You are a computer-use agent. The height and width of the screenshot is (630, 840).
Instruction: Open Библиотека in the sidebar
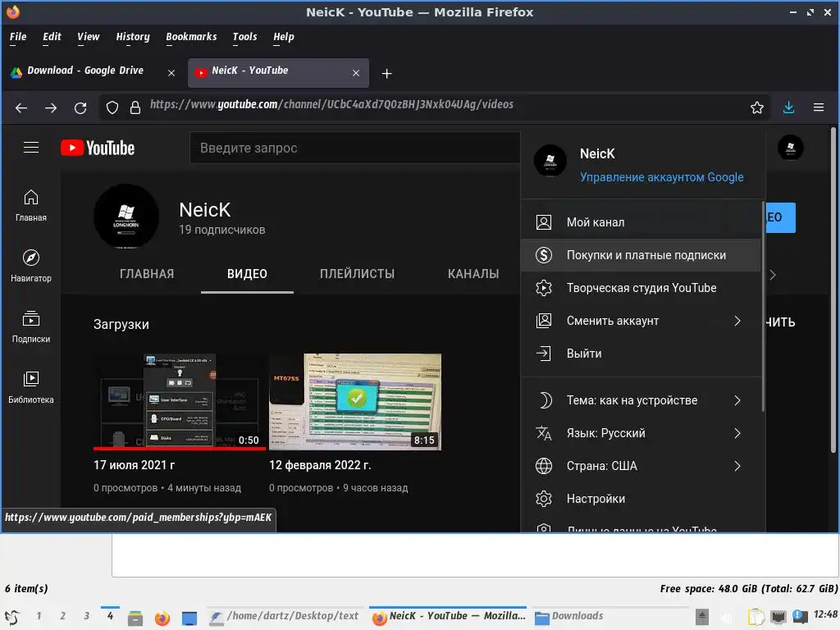point(31,387)
